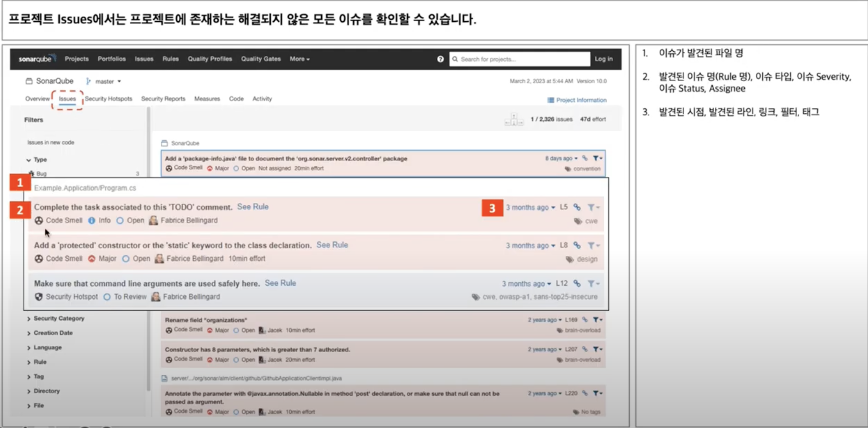
Task: Toggle the Open status circle on TODO issue
Action: 120,221
